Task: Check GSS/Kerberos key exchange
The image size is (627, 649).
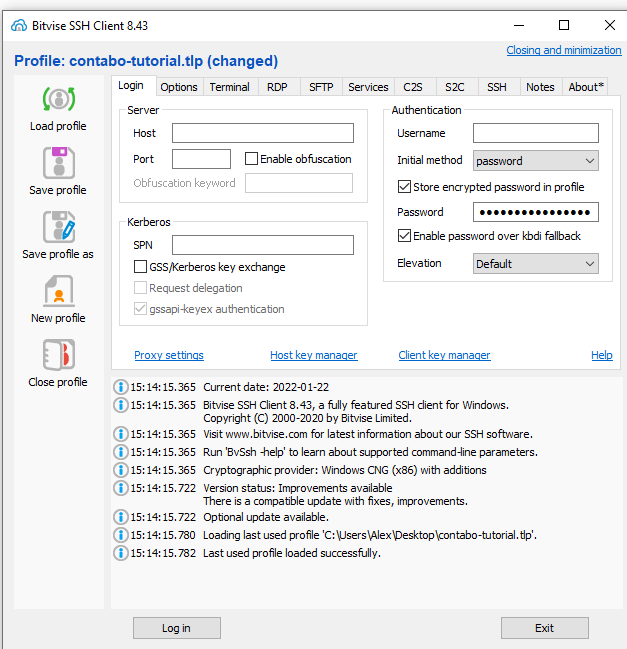Action: [140, 267]
